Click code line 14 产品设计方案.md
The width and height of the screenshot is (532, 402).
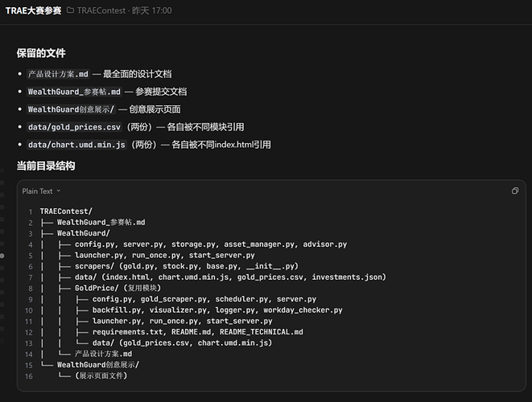104,354
